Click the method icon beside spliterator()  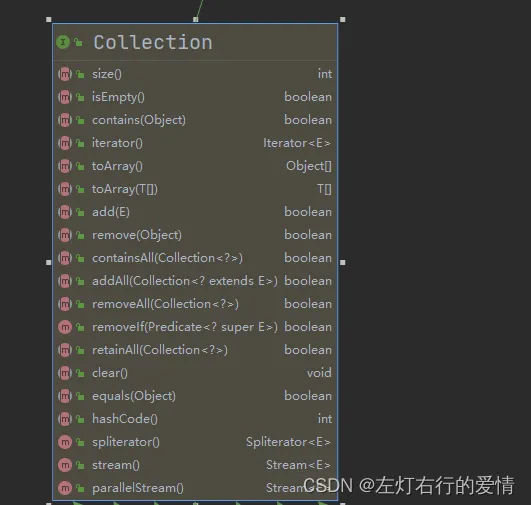(x=65, y=442)
